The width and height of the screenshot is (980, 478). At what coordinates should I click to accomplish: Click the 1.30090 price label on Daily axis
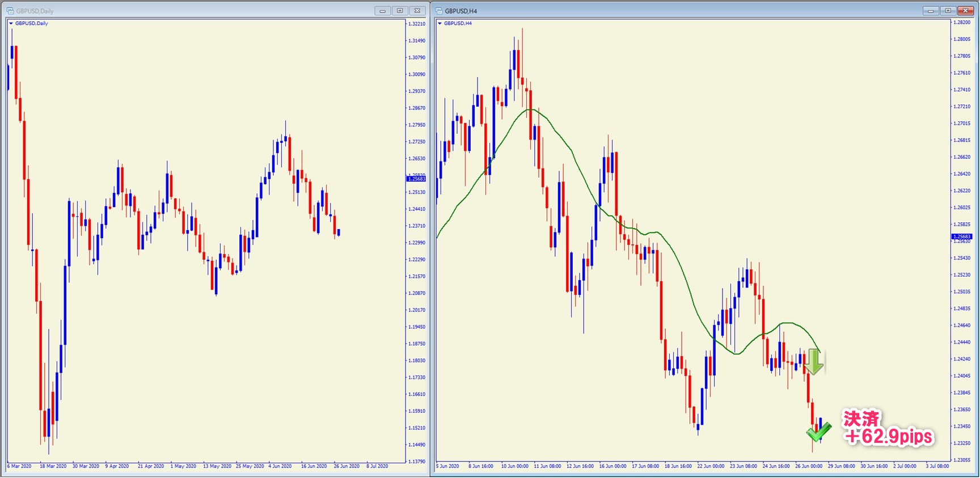click(x=417, y=74)
